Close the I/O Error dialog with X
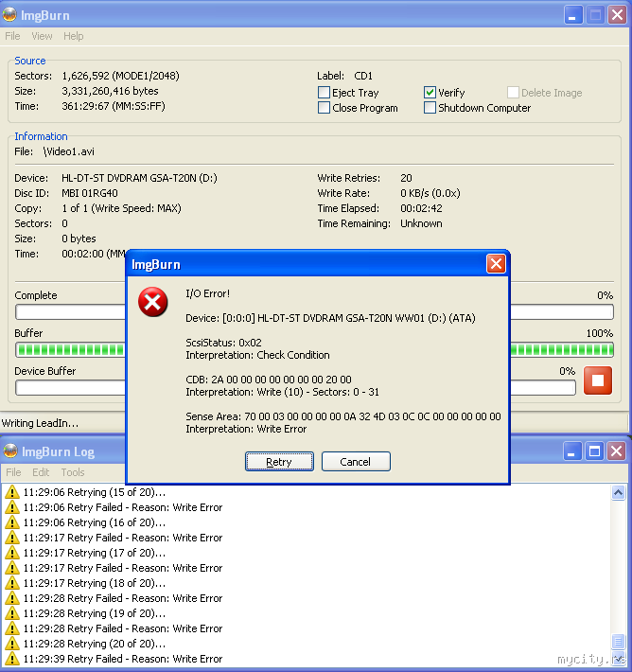Image resolution: width=632 pixels, height=672 pixels. pyautogui.click(x=496, y=263)
